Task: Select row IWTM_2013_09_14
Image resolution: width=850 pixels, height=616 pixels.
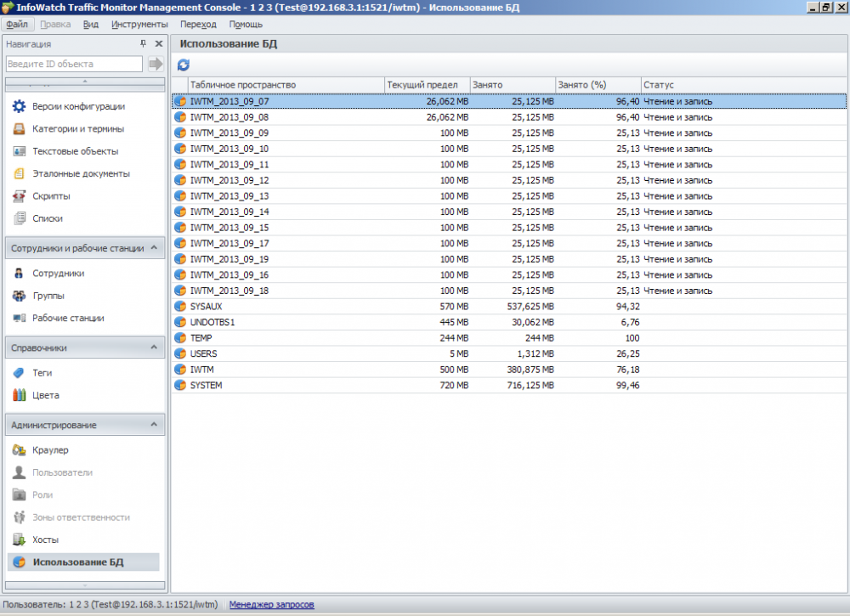Action: (509, 212)
